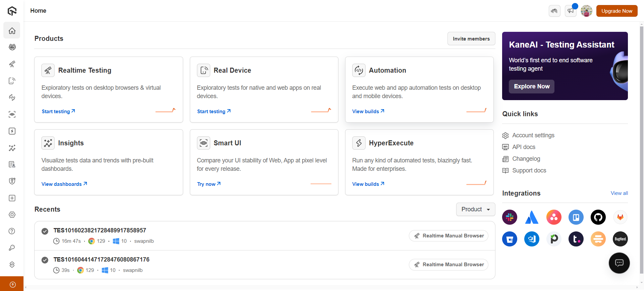
Task: Open the GitHub integration icon
Action: 598,217
